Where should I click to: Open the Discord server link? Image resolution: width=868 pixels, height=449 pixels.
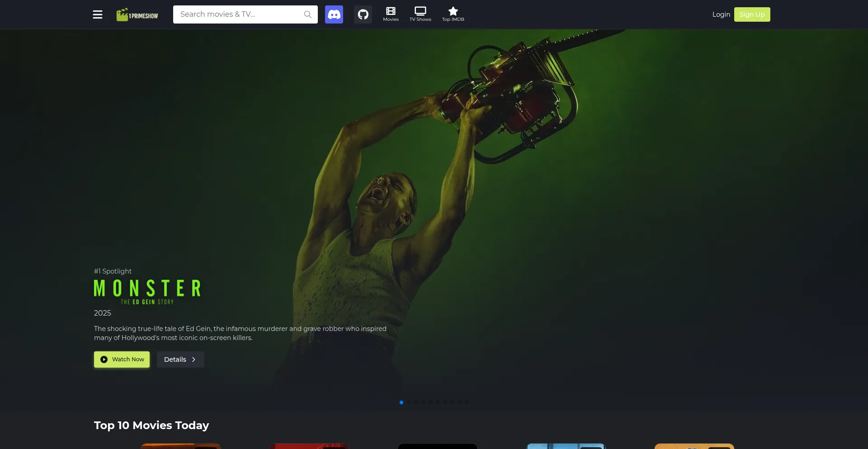pyautogui.click(x=334, y=14)
